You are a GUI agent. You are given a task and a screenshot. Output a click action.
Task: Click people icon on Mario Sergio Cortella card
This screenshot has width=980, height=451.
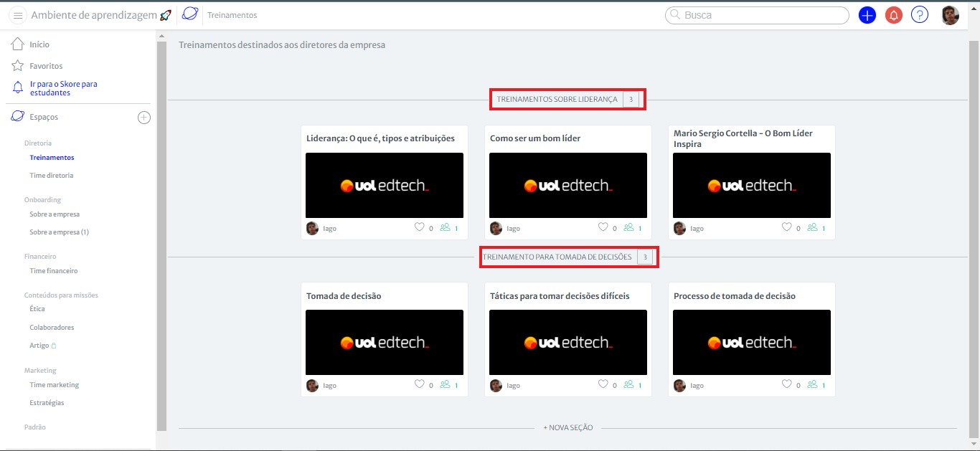click(x=813, y=227)
